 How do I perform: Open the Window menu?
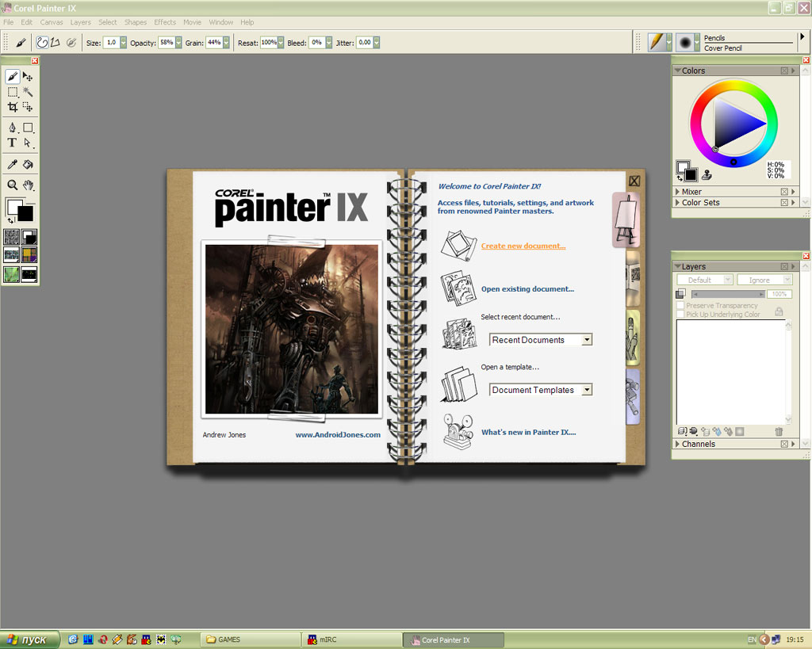(221, 22)
